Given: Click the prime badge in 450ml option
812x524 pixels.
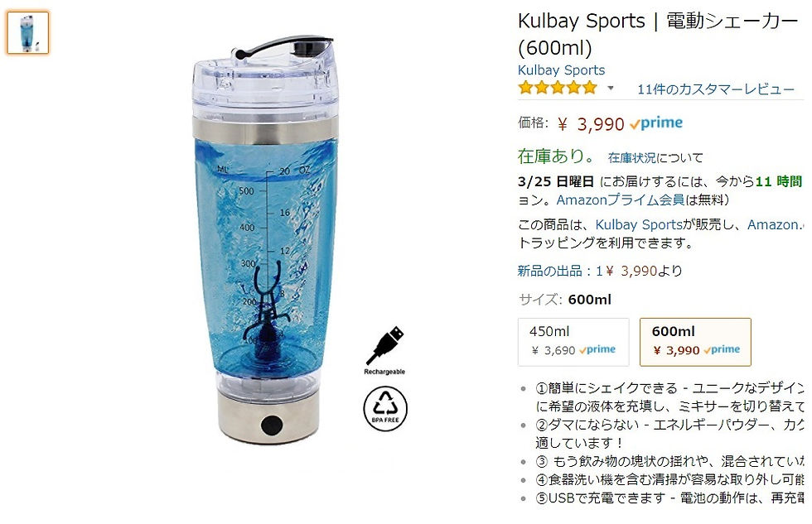Looking at the screenshot, I should click(597, 349).
